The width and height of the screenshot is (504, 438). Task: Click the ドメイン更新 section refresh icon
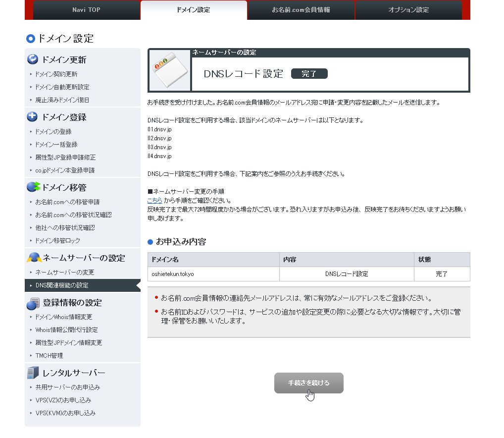[33, 59]
